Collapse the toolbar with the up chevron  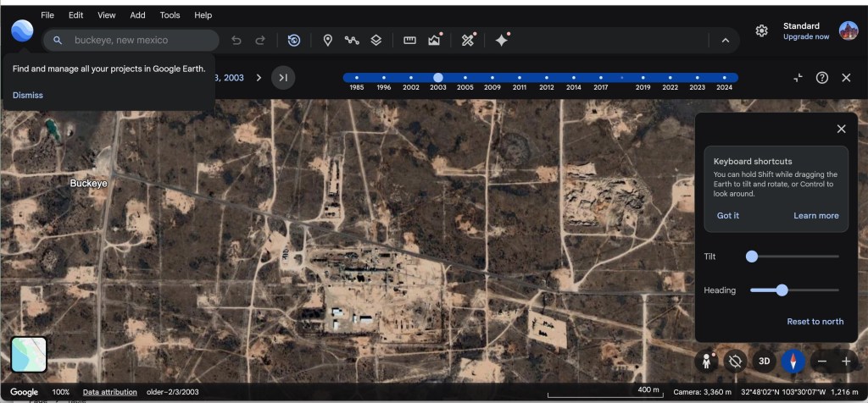coord(726,40)
